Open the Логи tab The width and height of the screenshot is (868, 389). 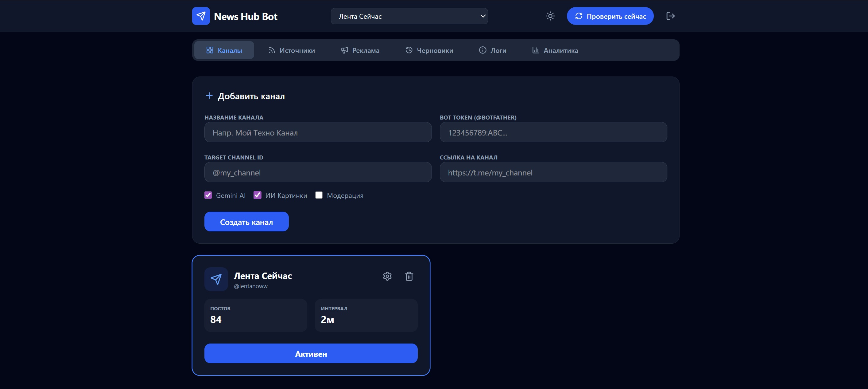click(x=493, y=50)
